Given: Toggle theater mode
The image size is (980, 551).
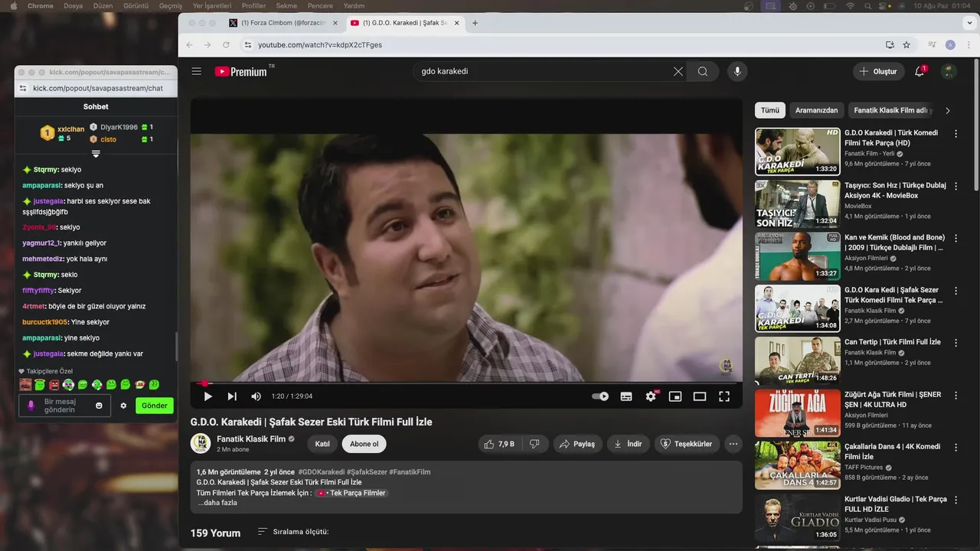Looking at the screenshot, I should pyautogui.click(x=700, y=396).
